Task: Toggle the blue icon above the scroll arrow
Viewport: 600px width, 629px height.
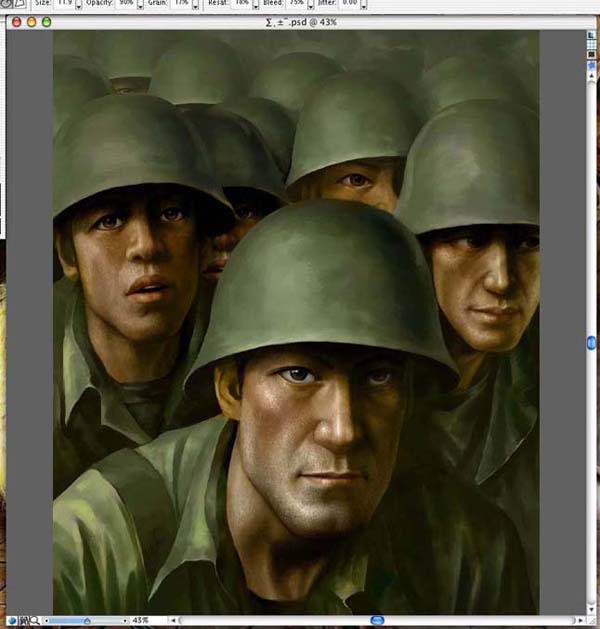Action: pos(592,65)
